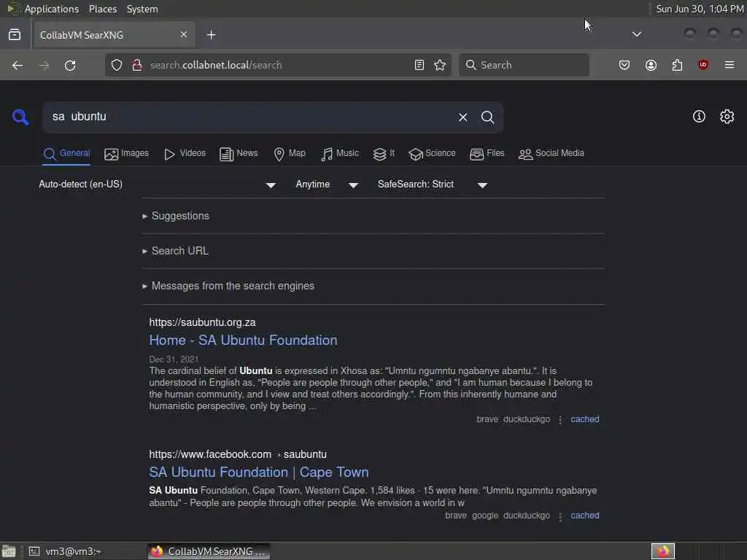Viewport: 747px width, 560px height.
Task: Open Firefox View from tab bar icon
Action: 15,35
